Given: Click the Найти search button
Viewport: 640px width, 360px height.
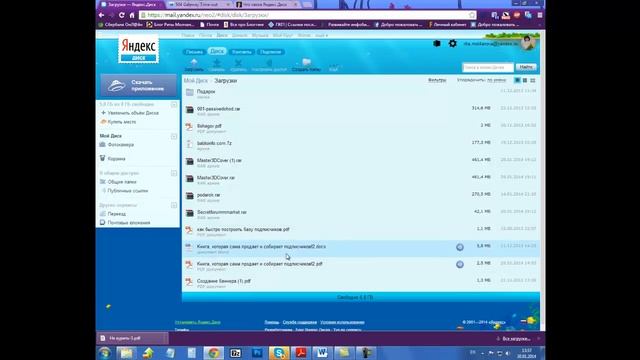Looking at the screenshot, I should pos(526,67).
